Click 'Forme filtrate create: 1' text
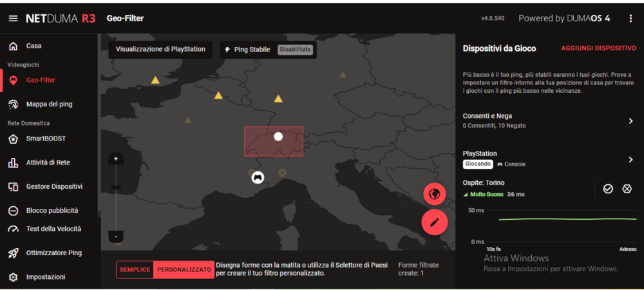This screenshot has width=644, height=290. (418, 269)
